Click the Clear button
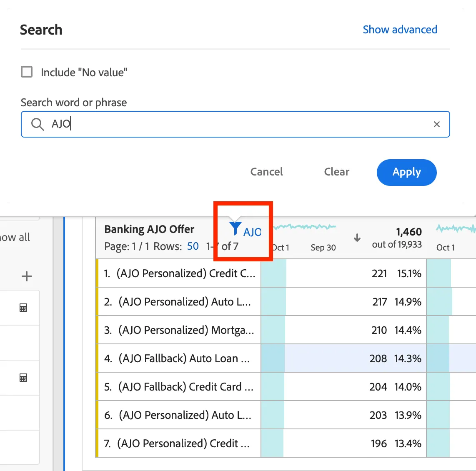 [x=337, y=172]
